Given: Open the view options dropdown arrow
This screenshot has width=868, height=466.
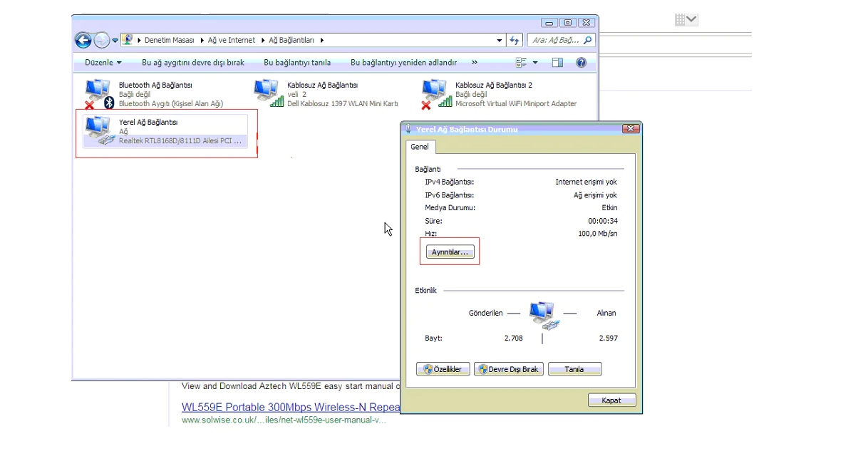Looking at the screenshot, I should 535,63.
